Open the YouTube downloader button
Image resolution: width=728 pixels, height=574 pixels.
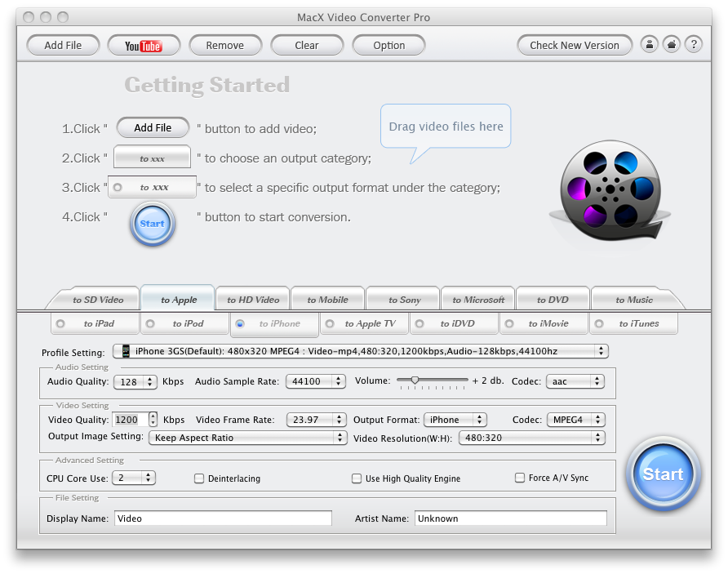[x=144, y=46]
